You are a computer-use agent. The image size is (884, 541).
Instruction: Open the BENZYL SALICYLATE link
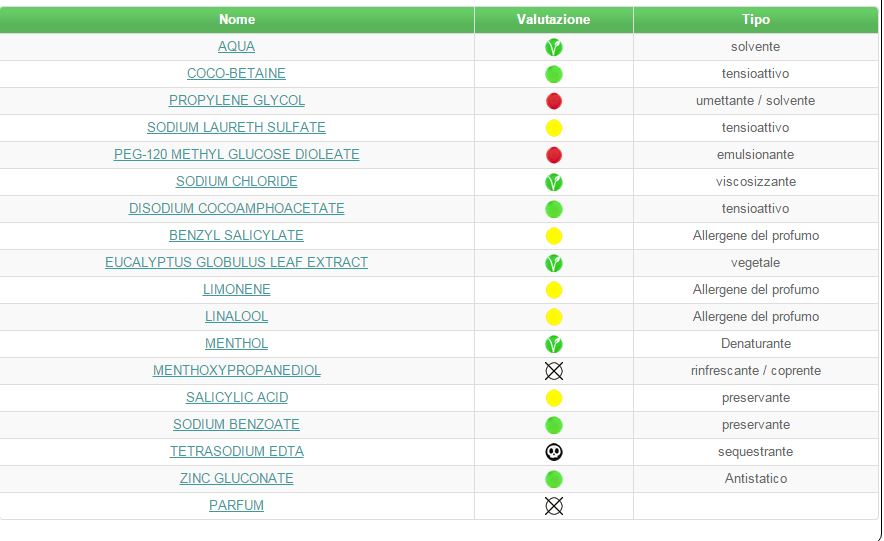236,236
